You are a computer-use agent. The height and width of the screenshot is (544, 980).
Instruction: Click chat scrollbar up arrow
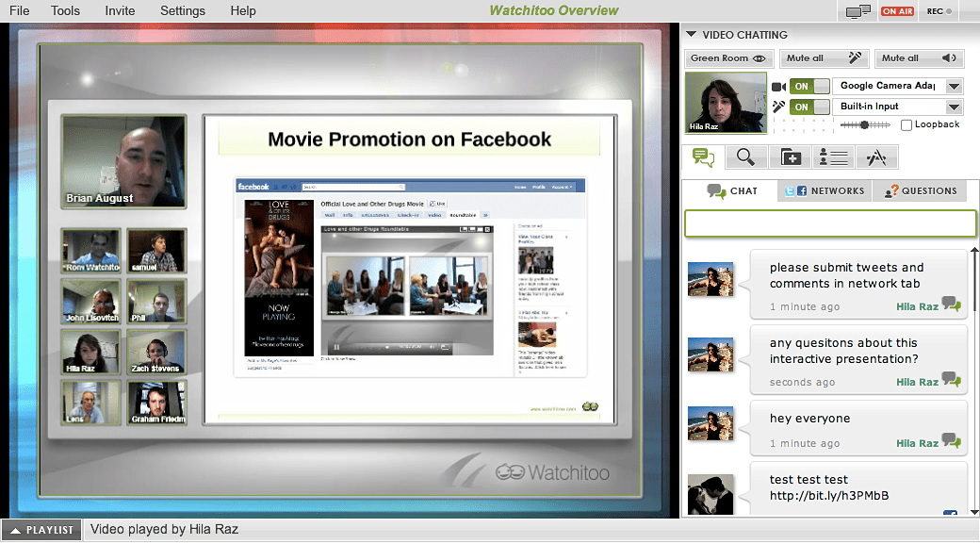click(x=974, y=252)
